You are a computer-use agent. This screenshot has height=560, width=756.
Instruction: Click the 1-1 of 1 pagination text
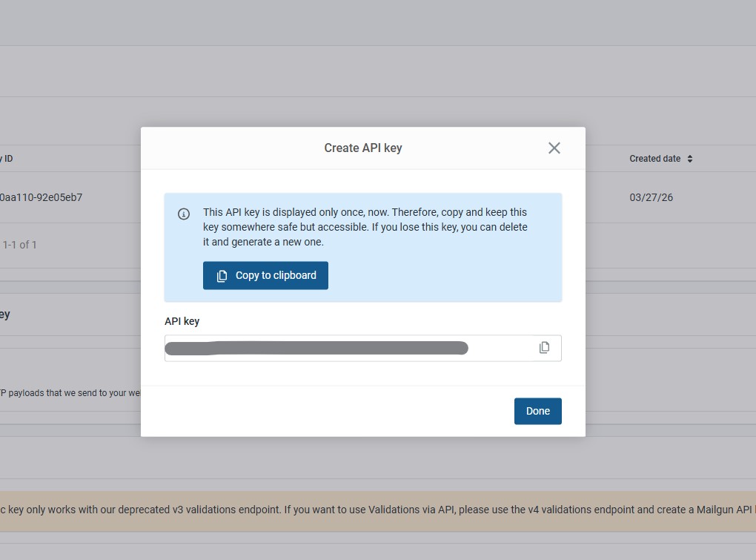pos(20,245)
